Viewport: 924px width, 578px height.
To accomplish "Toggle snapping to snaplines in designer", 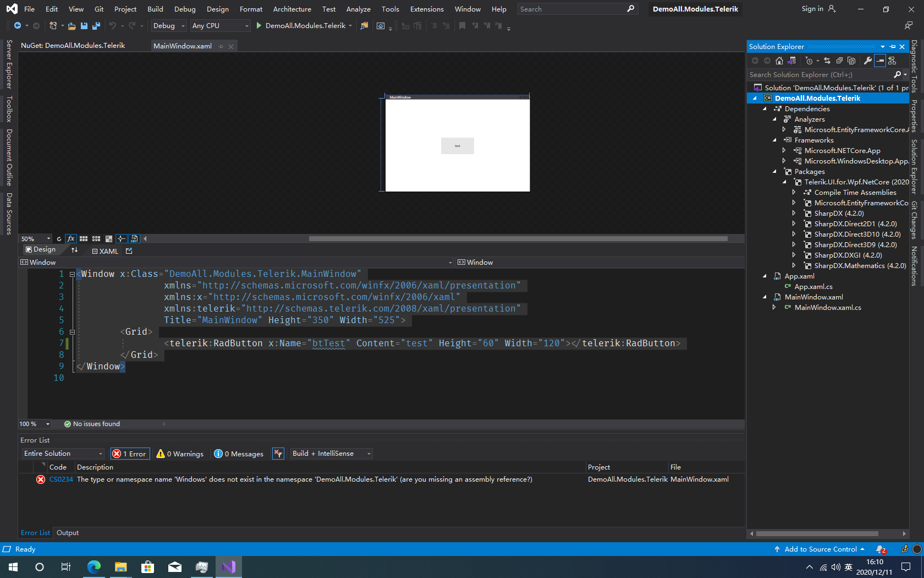I will pyautogui.click(x=122, y=239).
